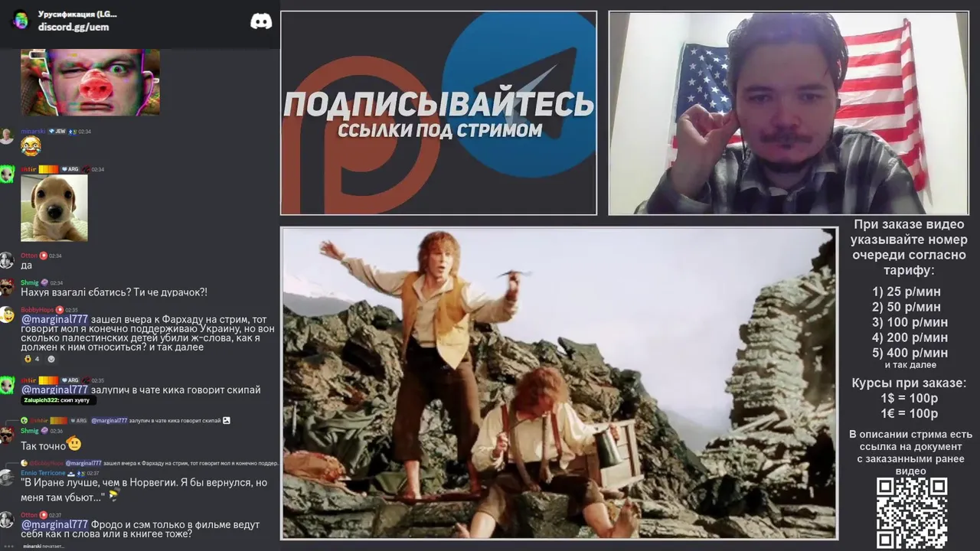Click the purple gem badge beside Shmig 02:34
Image resolution: width=980 pixels, height=551 pixels.
[44, 282]
